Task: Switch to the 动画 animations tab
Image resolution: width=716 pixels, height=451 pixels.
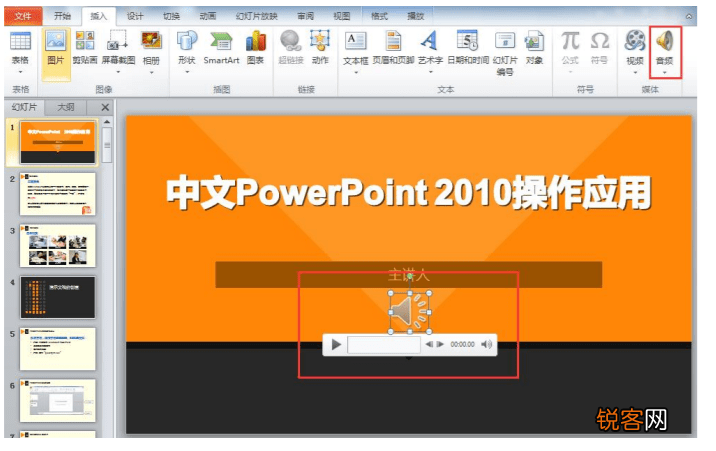Action: (x=207, y=16)
